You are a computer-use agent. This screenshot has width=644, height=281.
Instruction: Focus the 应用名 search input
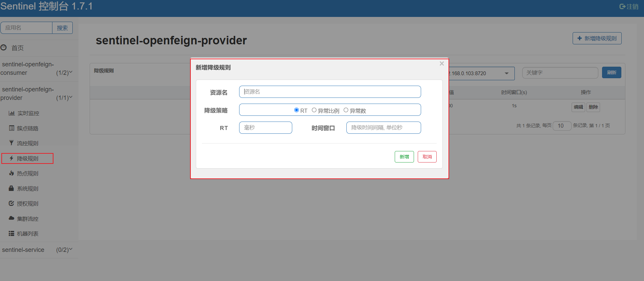[x=26, y=28]
